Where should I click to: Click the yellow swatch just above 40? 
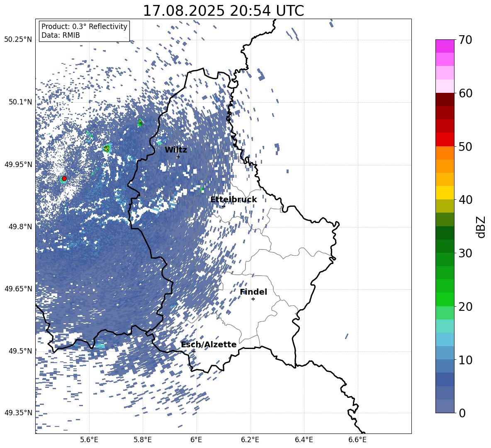coord(445,193)
